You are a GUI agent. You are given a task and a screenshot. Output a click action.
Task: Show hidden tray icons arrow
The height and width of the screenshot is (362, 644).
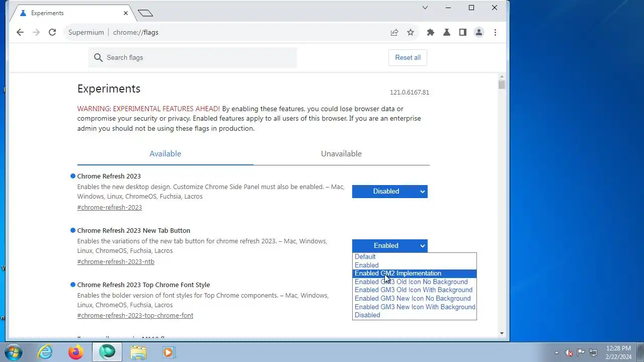pos(556,352)
